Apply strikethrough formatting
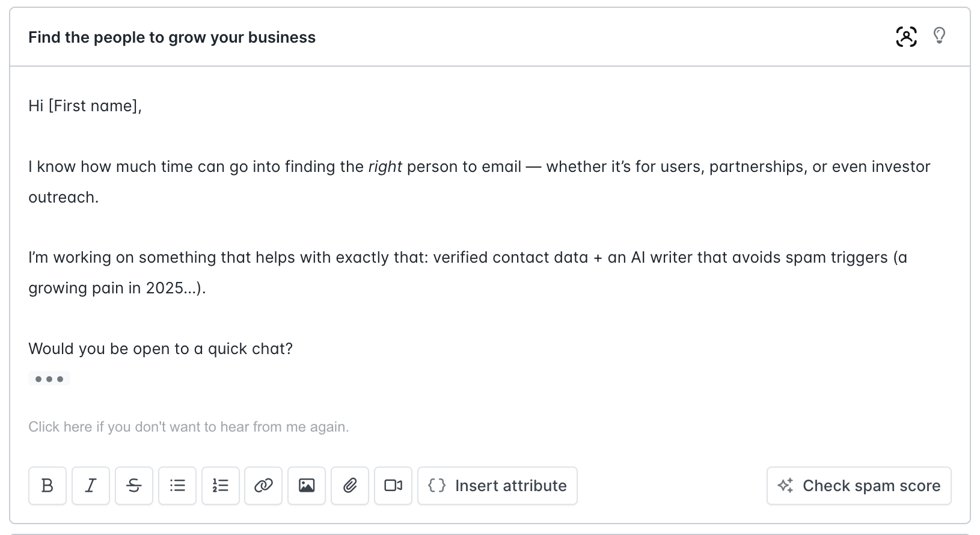Image resolution: width=980 pixels, height=535 pixels. 134,486
